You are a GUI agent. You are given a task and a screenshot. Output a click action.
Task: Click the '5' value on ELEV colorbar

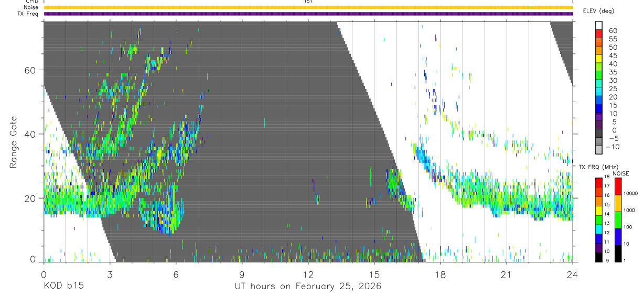click(615, 122)
